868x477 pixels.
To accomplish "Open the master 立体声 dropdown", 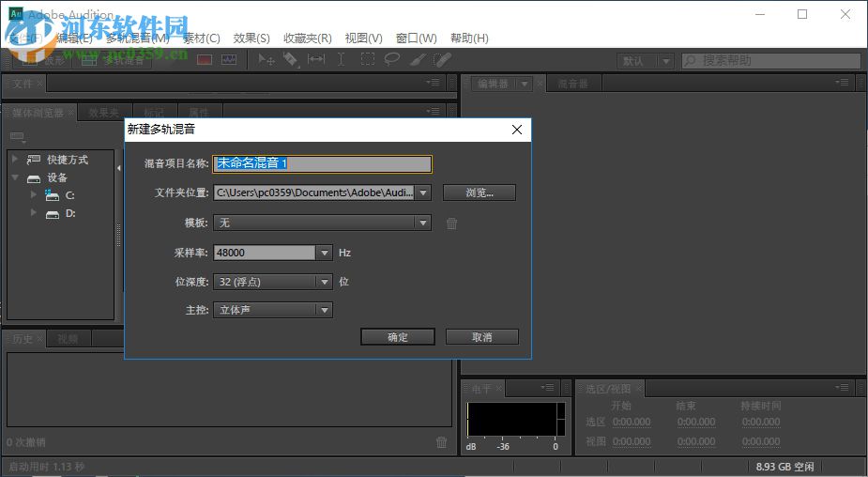I will (x=273, y=310).
